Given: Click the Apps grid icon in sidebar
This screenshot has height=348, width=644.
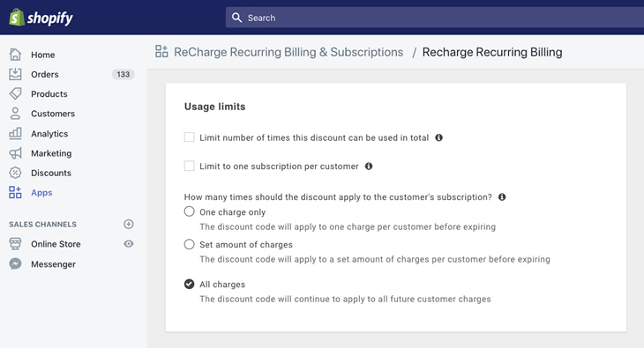Looking at the screenshot, I should point(15,192).
